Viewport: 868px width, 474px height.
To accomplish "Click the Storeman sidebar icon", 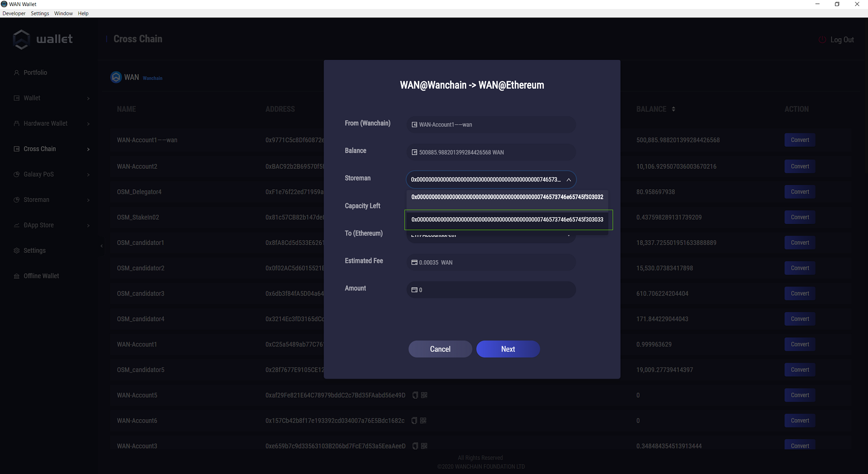I will click(16, 200).
